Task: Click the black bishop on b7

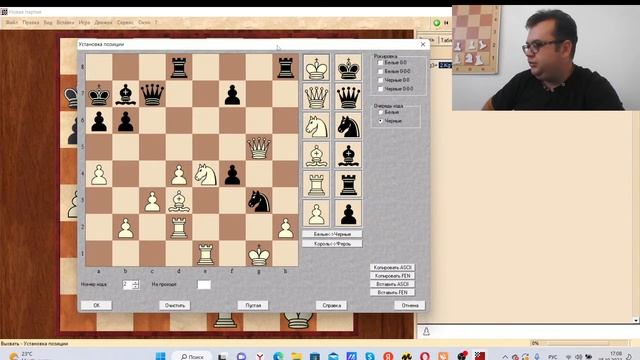Action: 125,94
